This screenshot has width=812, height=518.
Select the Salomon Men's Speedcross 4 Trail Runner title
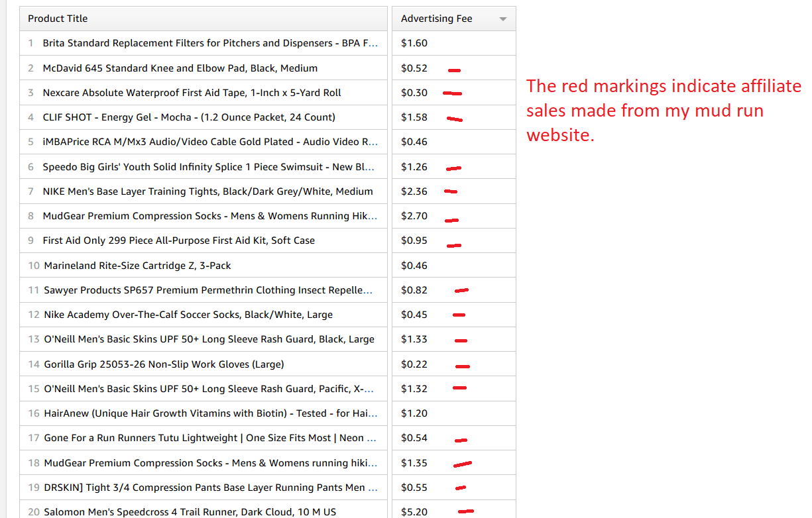(190, 512)
